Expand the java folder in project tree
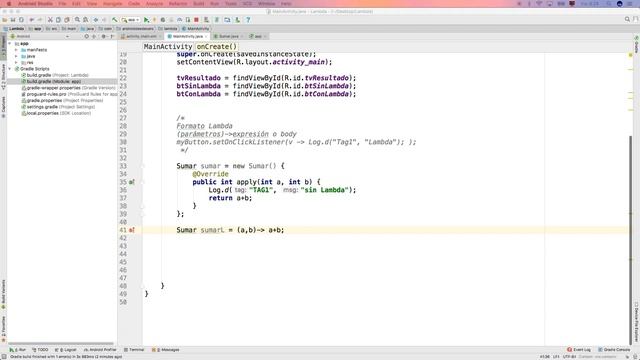The width and height of the screenshot is (640, 360). 16,56
